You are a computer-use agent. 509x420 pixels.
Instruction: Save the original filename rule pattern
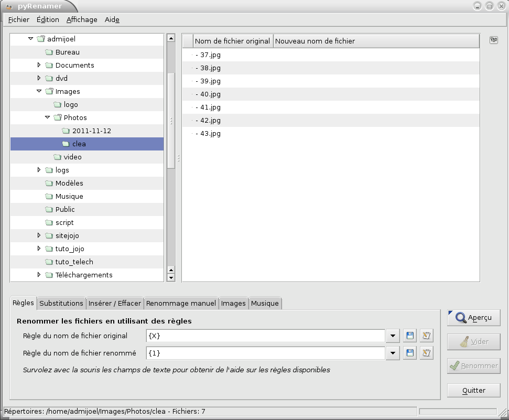[410, 336]
